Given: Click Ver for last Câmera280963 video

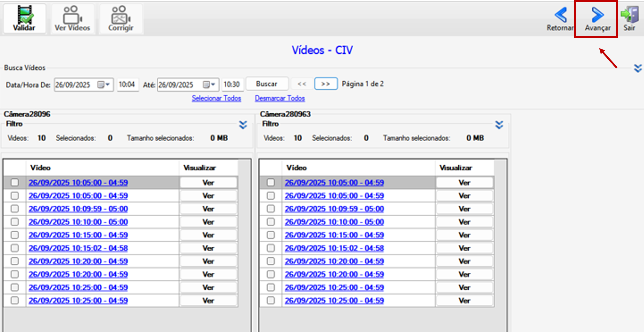Looking at the screenshot, I should [x=464, y=300].
